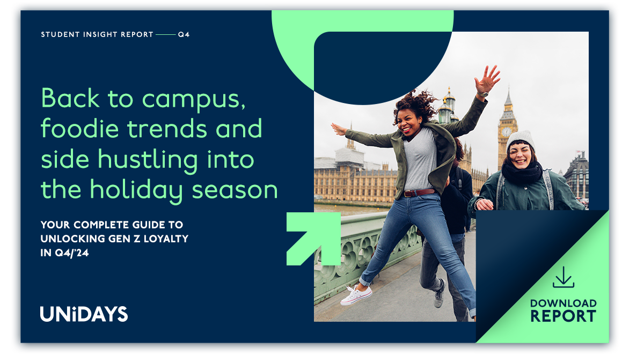This screenshot has height=363, width=644.
Task: Click the Gen Z loyalty guide subtitle
Action: coord(113,235)
